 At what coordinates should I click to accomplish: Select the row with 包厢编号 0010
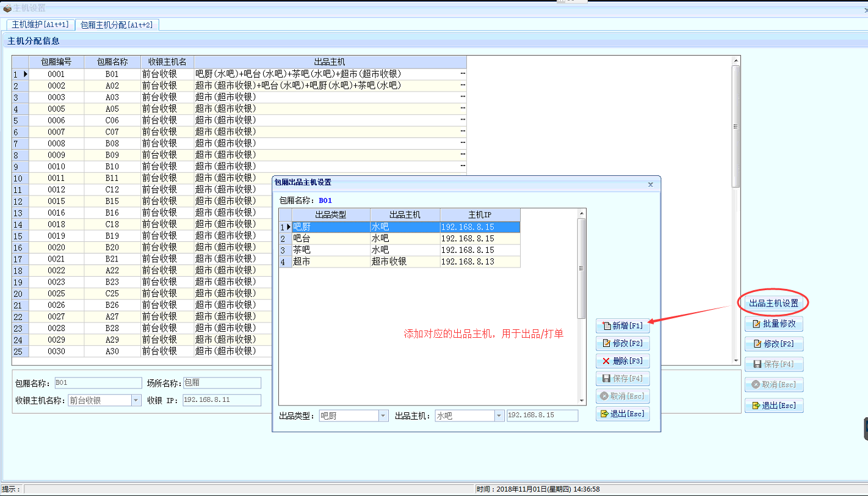pos(239,167)
